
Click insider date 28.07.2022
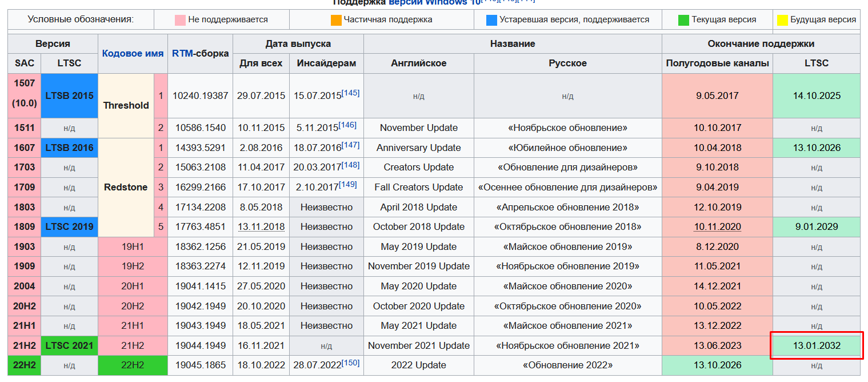tap(317, 365)
